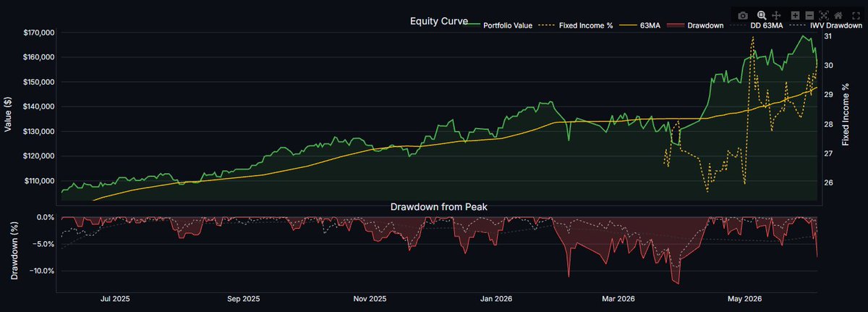Click the 29 tick on right axis
Screen dimensions: 868x312
click(x=829, y=94)
